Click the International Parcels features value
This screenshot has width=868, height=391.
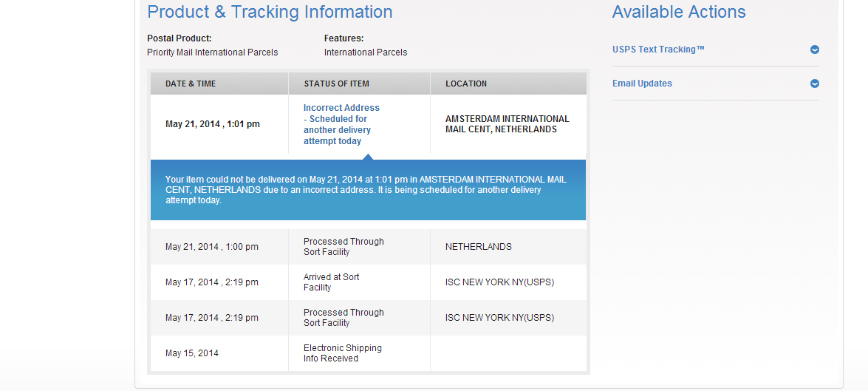click(x=365, y=52)
